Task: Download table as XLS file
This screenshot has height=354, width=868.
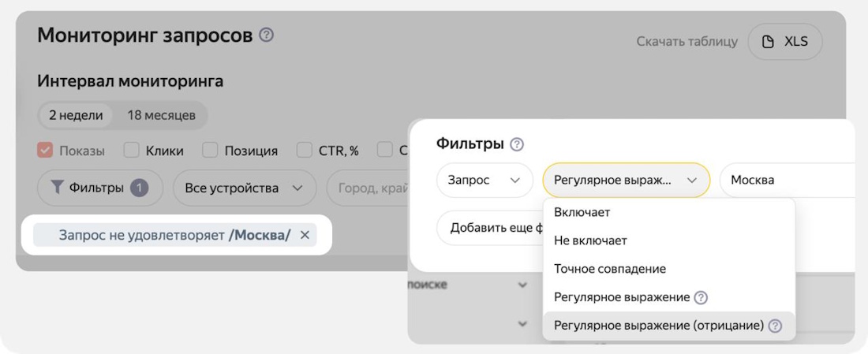Action: click(x=785, y=42)
